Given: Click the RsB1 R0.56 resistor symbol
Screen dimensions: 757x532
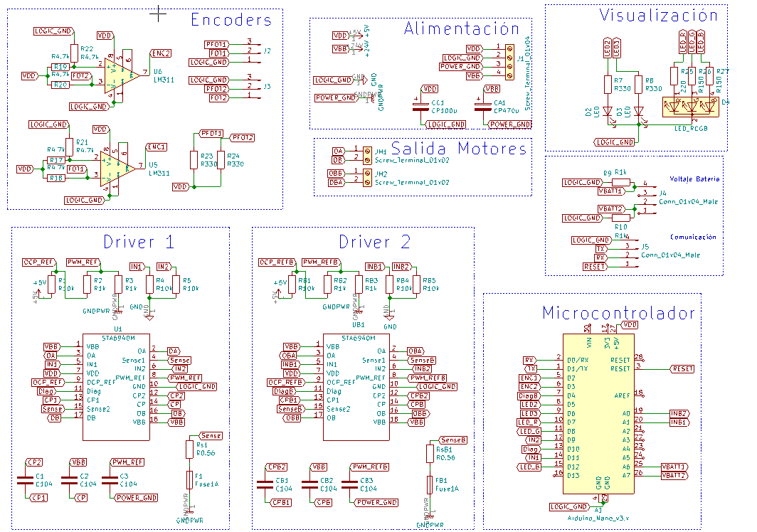Looking at the screenshot, I should [430, 454].
